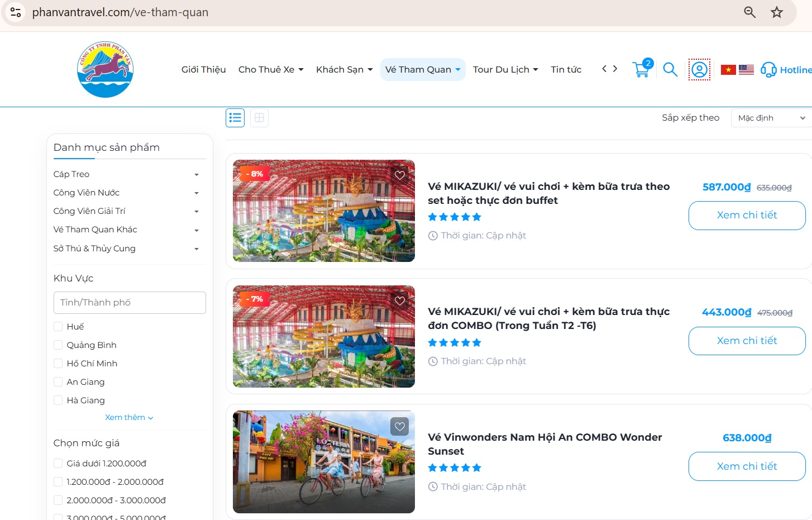The height and width of the screenshot is (520, 812).
Task: Switch language with the Vietnam flag
Action: [x=728, y=70]
